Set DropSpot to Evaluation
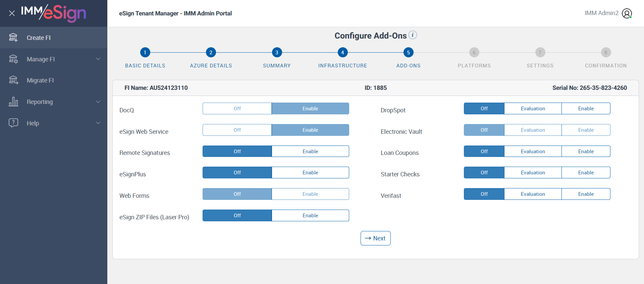This screenshot has width=644, height=284. click(x=533, y=109)
